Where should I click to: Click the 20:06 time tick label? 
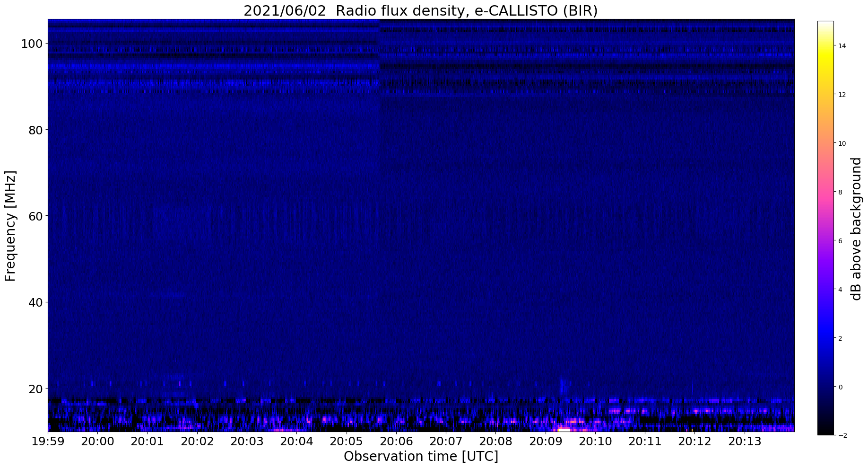click(x=396, y=442)
